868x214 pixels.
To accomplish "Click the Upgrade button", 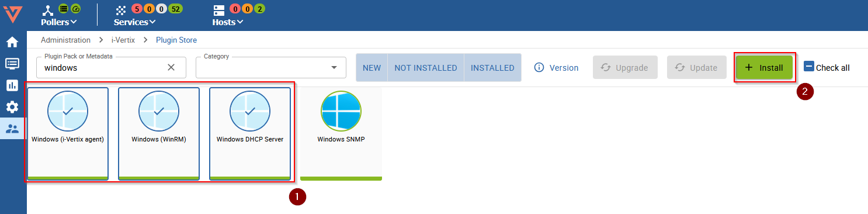I will point(625,68).
